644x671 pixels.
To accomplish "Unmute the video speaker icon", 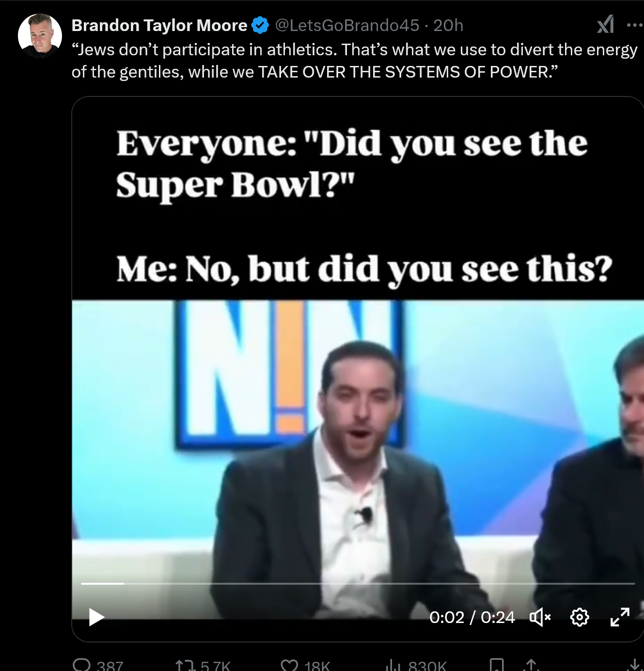I will [x=540, y=617].
